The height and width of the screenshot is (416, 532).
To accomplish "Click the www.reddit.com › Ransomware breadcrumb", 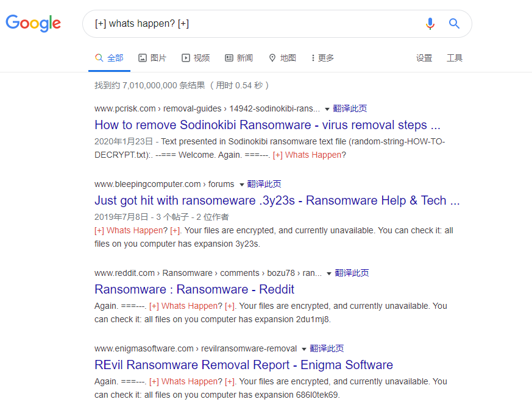I will point(208,273).
